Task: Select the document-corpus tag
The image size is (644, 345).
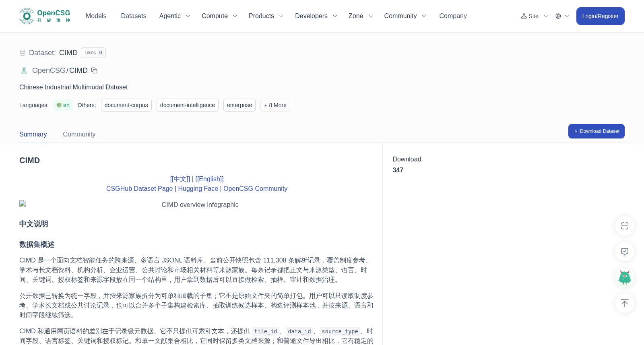Action: pyautogui.click(x=126, y=105)
